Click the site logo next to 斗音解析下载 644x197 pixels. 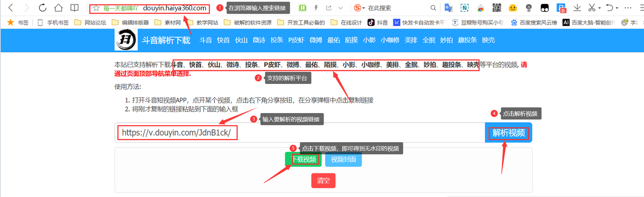(126, 40)
